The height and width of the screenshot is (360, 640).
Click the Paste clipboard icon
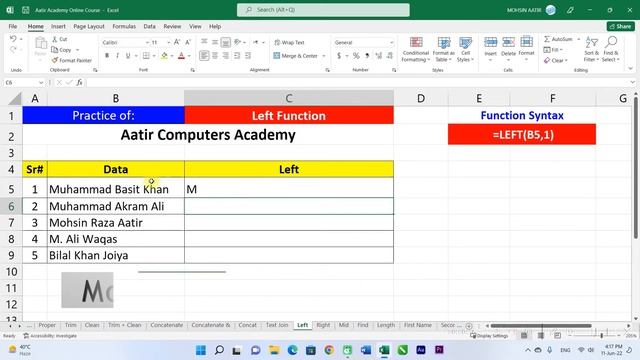point(40,43)
